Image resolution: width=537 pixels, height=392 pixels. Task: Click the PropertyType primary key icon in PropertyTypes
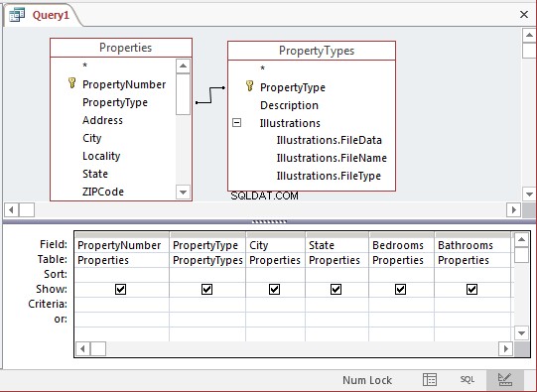point(250,86)
